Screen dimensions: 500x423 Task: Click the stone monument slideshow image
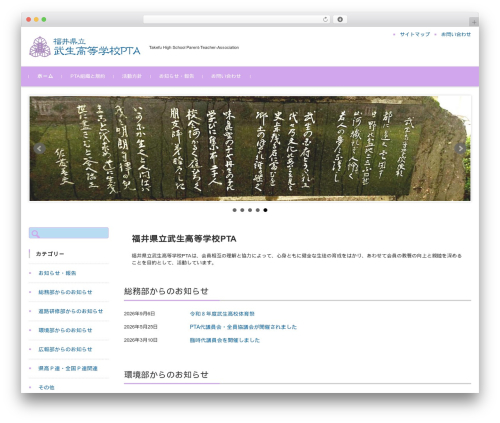pyautogui.click(x=250, y=148)
